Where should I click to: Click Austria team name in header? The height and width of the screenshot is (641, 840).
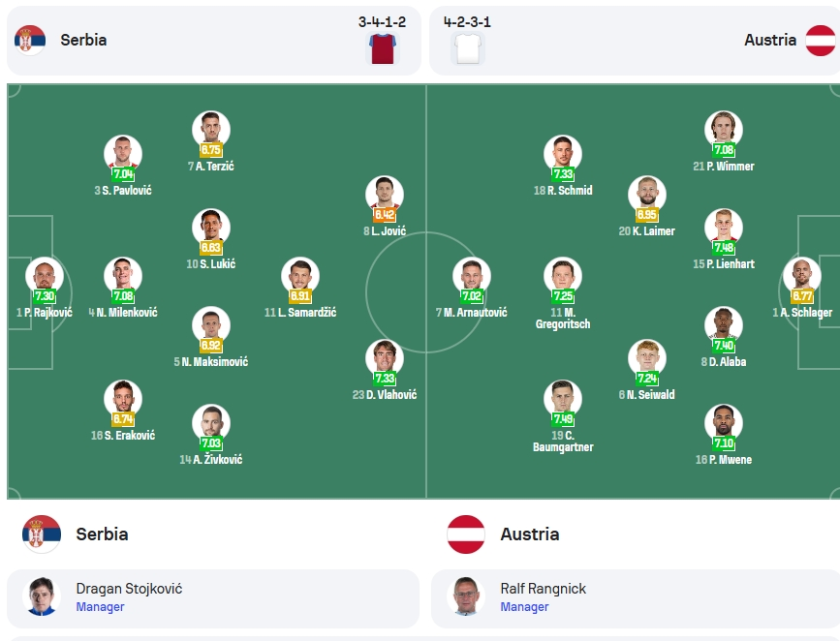pos(770,40)
